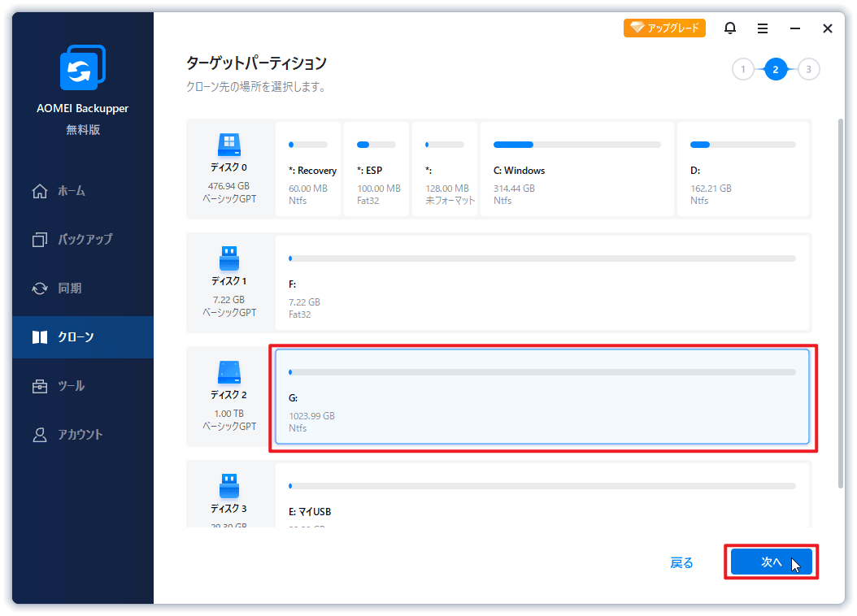Click the ディスク 1 USB drive icon

coord(229,258)
